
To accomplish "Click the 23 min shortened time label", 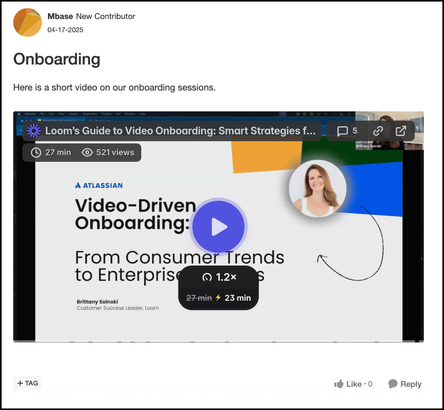I will pos(238,298).
